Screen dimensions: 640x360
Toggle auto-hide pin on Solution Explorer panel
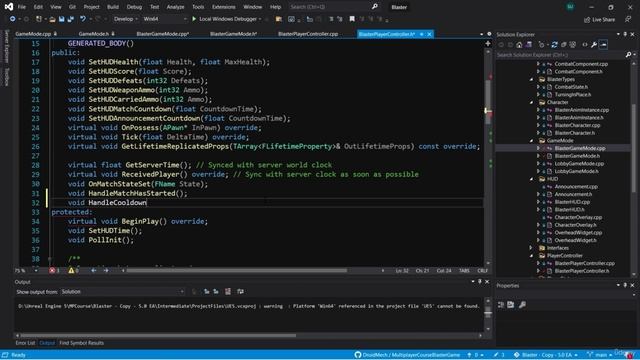[x=625, y=34]
